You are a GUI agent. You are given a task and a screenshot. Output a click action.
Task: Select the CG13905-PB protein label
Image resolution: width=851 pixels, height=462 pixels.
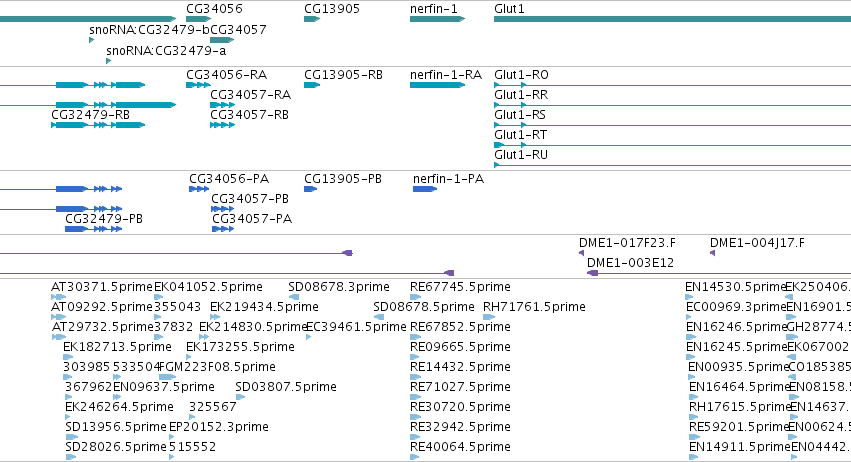tap(343, 179)
